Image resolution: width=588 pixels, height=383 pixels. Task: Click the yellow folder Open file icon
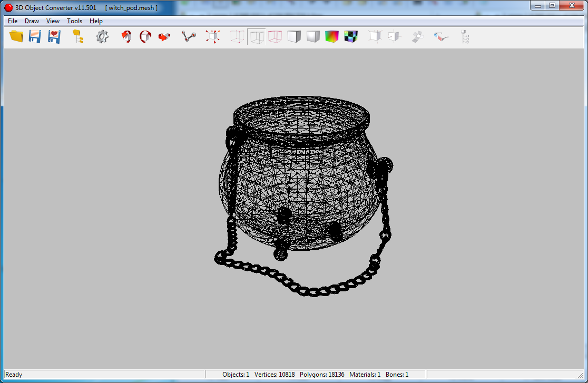(x=16, y=37)
